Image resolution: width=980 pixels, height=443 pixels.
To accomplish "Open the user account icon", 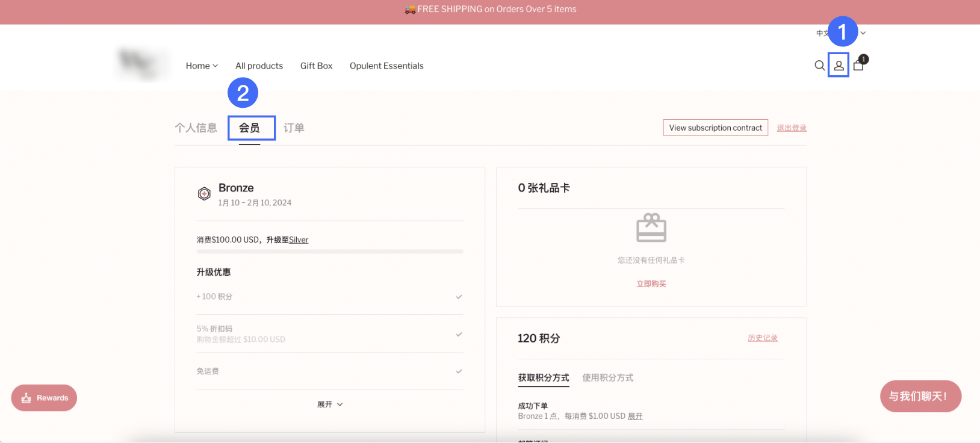I will pos(839,66).
